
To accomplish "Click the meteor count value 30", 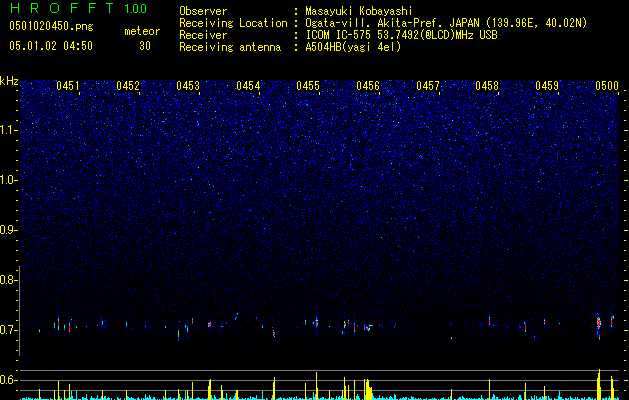I will point(145,46).
